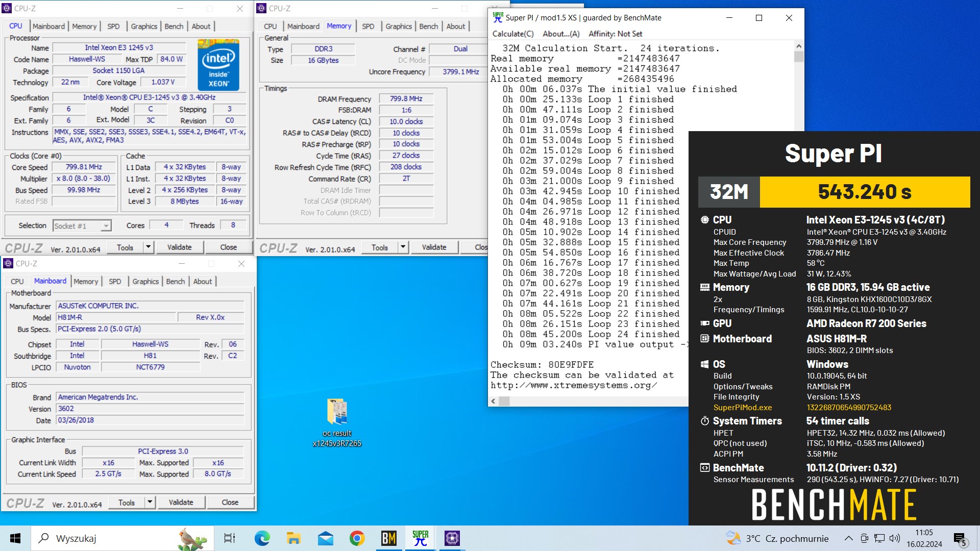Click Close in the Mainboard window
Viewport: 980px width, 551px height.
pyautogui.click(x=230, y=502)
